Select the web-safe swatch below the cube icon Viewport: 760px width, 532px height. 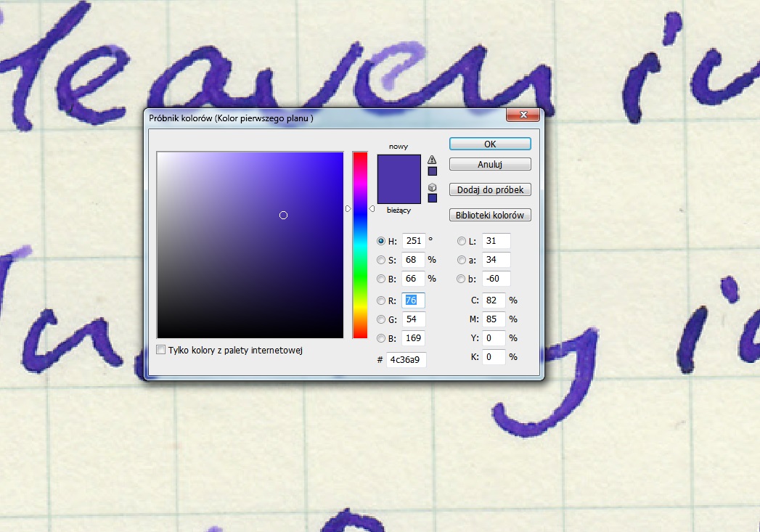coord(432,198)
